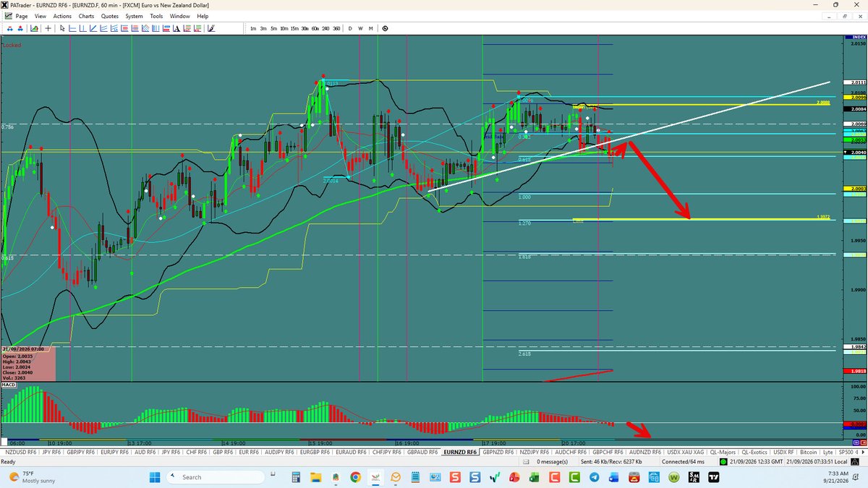Select the text label 'A' tool
Screen dimensions: 868x488
tap(177, 28)
